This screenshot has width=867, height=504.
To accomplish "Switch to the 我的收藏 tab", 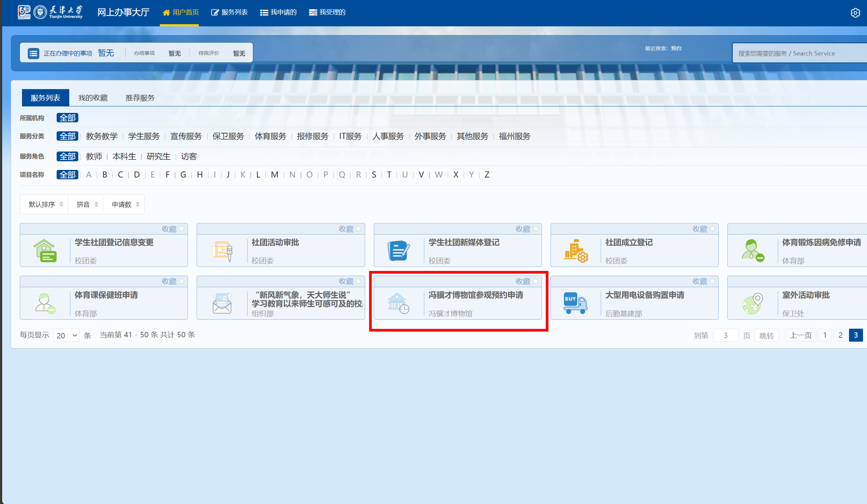I will click(x=93, y=97).
